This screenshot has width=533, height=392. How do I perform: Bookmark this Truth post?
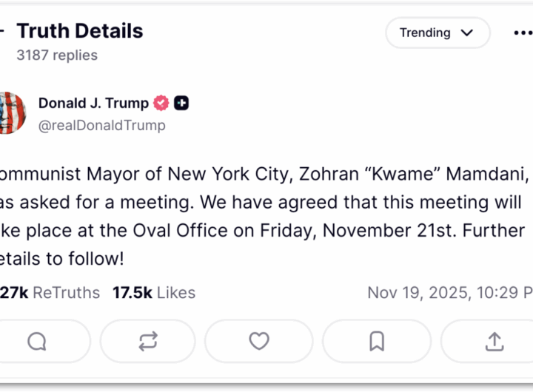pos(376,341)
